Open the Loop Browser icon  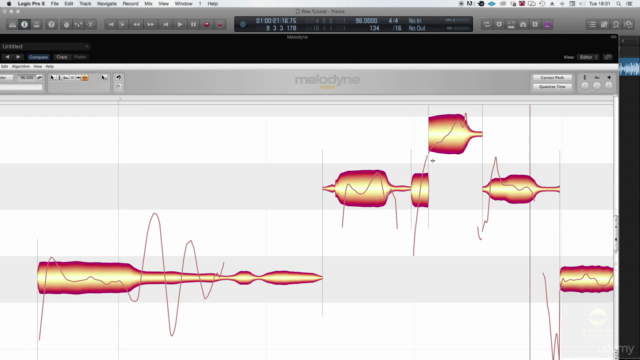tap(616, 24)
